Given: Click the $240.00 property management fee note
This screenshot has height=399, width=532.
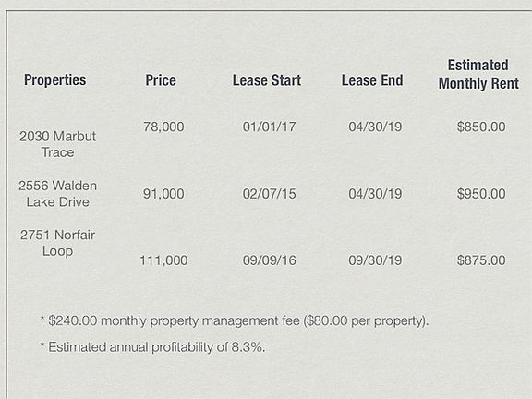Looking at the screenshot, I should coord(235,320).
